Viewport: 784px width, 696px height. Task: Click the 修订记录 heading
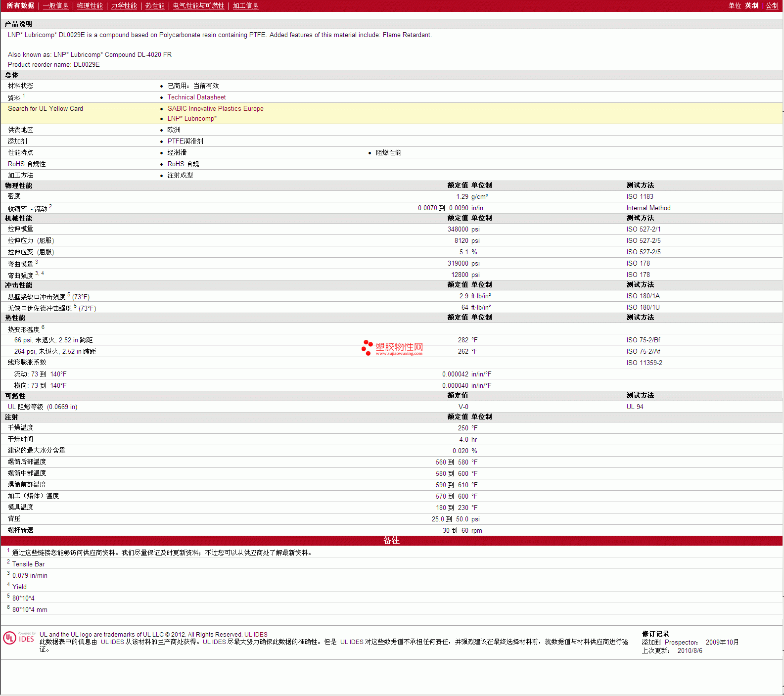655,634
